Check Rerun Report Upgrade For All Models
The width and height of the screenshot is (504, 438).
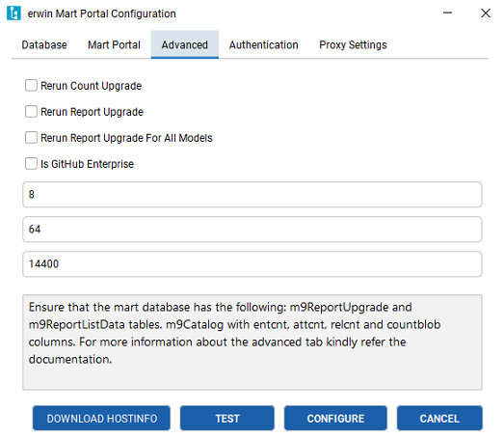pos(31,138)
